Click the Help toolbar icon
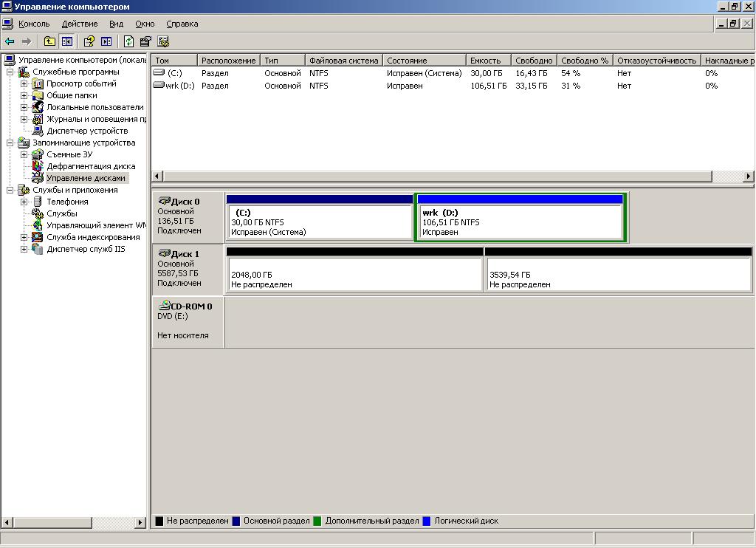The height and width of the screenshot is (548, 756). pyautogui.click(x=89, y=41)
